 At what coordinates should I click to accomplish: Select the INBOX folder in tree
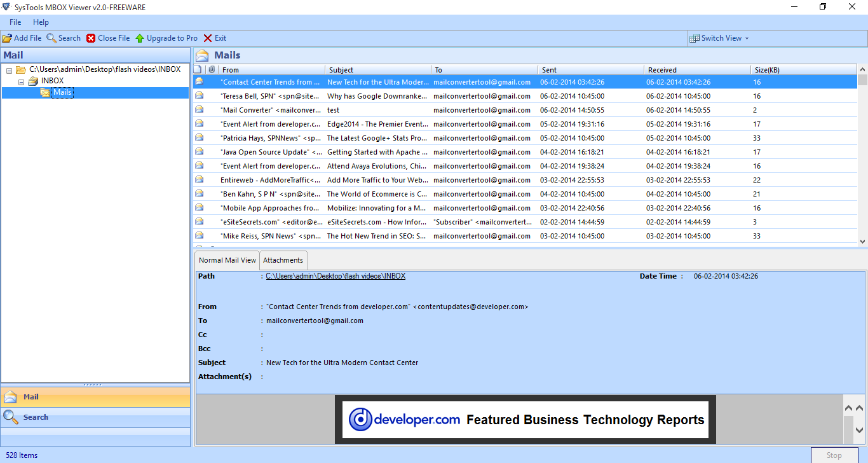pyautogui.click(x=52, y=81)
